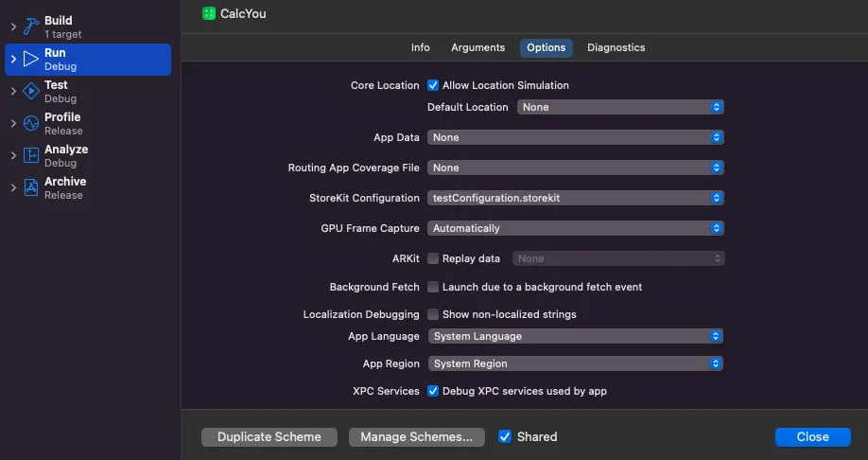Open the StoreKit Configuration dropdown
868x460 pixels.
[x=576, y=198]
